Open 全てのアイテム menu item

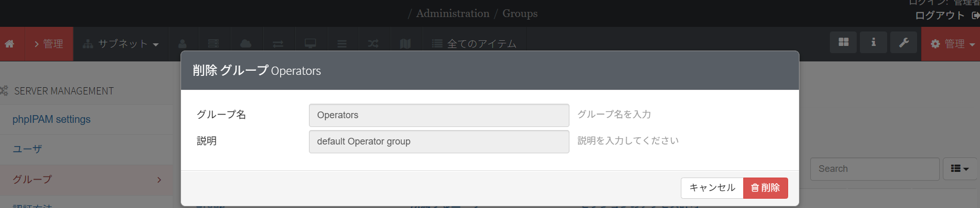point(474,44)
